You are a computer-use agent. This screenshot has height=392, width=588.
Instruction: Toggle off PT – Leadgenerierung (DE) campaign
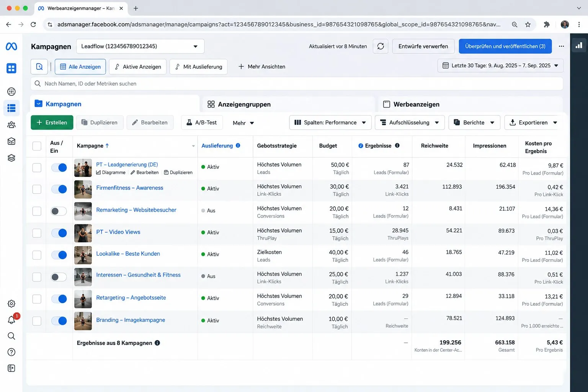tap(59, 167)
